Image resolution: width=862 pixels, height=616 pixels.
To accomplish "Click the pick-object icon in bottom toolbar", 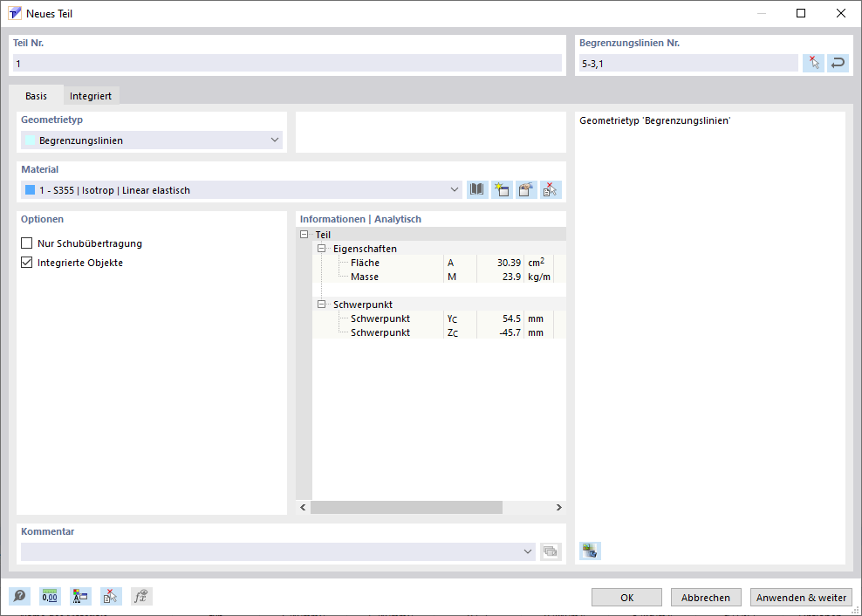I will 111,596.
